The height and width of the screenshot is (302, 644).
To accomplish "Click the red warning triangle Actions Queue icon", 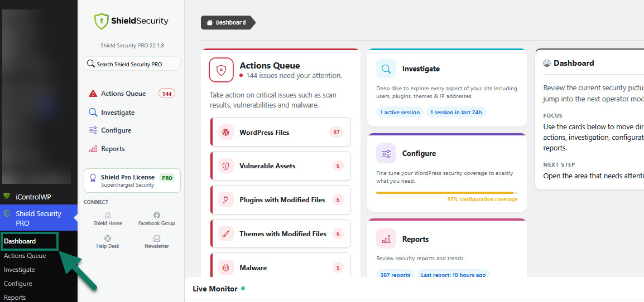I will 93,94.
